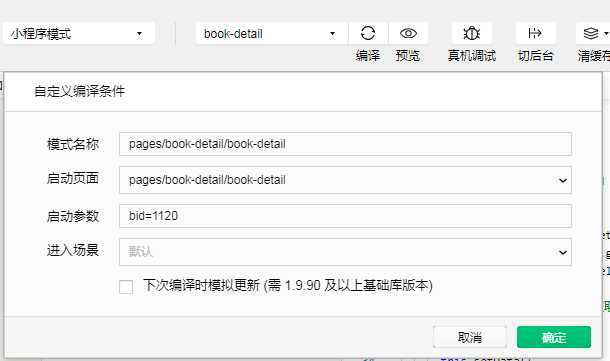Viewport: 610px width, 361px height.
Task: Open preview with the eye icon
Action: [408, 33]
